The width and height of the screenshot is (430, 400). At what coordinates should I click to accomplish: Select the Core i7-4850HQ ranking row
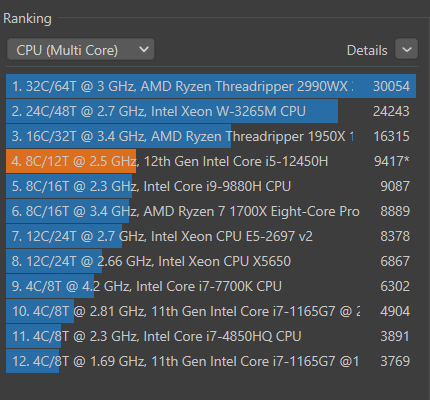coord(211,336)
